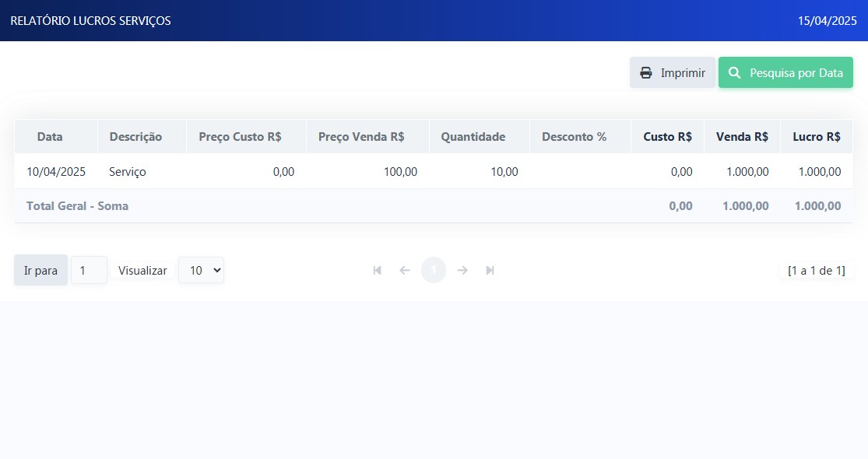Image resolution: width=868 pixels, height=459 pixels.
Task: Click the 100,00 sale price cell
Action: pyautogui.click(x=367, y=171)
